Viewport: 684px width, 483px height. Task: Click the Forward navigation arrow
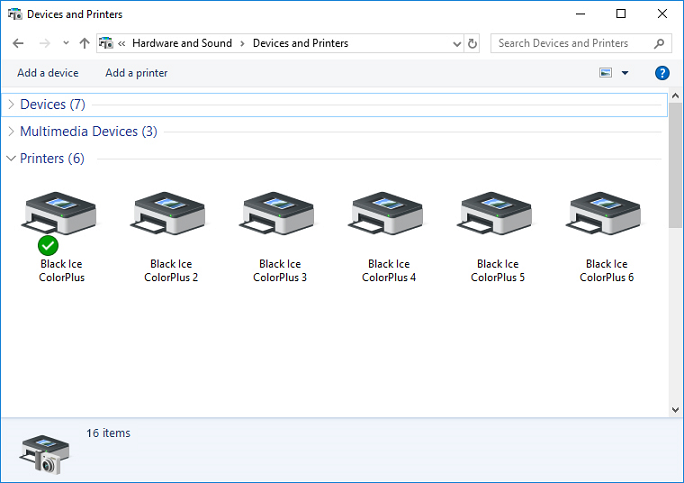coord(44,43)
